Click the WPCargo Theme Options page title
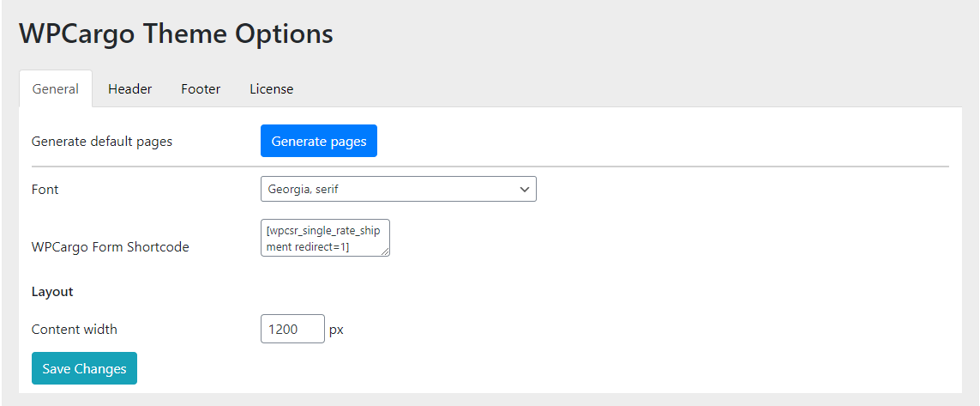This screenshot has height=406, width=980. (x=177, y=33)
